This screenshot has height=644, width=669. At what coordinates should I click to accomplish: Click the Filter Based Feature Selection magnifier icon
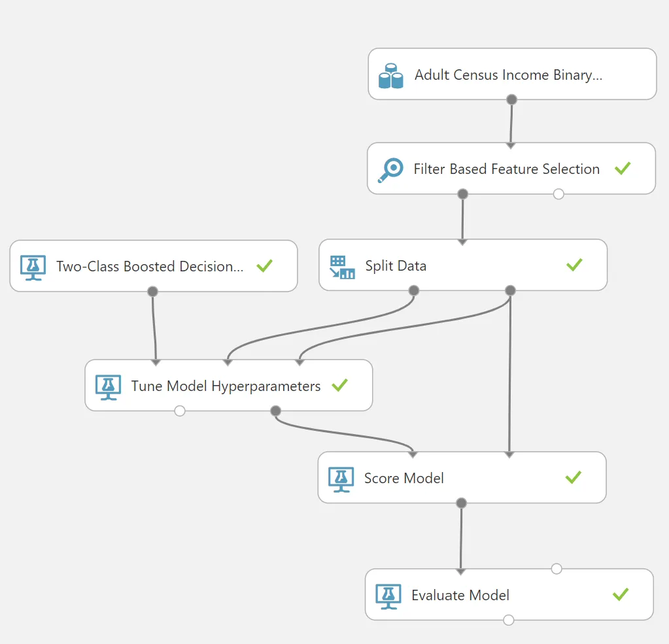pyautogui.click(x=390, y=170)
